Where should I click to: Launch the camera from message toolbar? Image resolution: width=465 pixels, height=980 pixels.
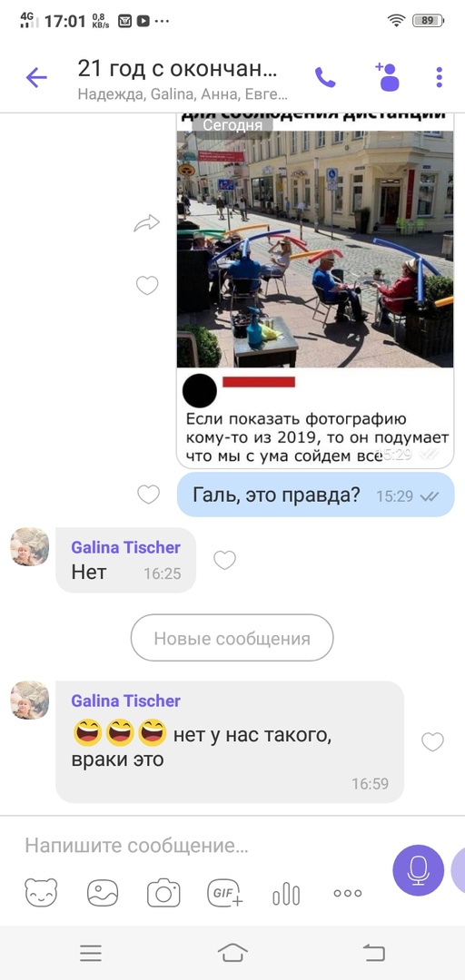pos(163,893)
